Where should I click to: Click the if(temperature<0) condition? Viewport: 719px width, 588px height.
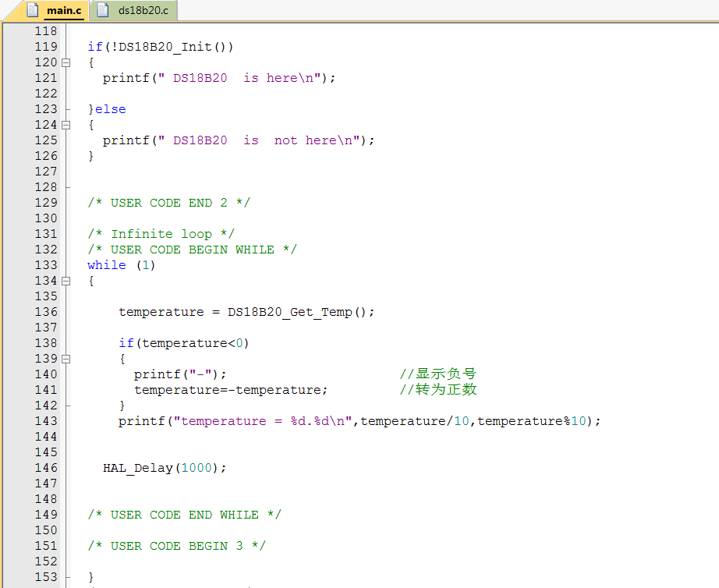pyautogui.click(x=184, y=343)
